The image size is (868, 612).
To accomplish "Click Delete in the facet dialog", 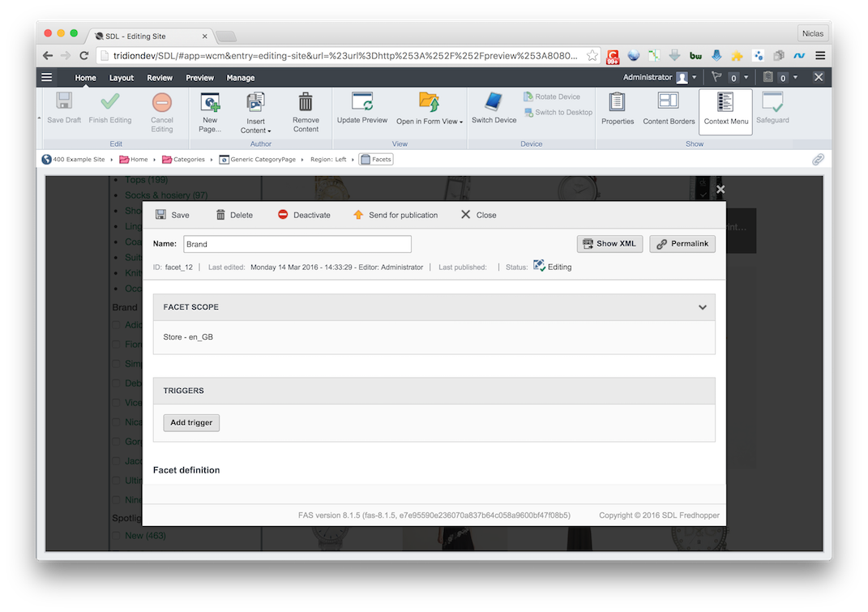I will 233,215.
